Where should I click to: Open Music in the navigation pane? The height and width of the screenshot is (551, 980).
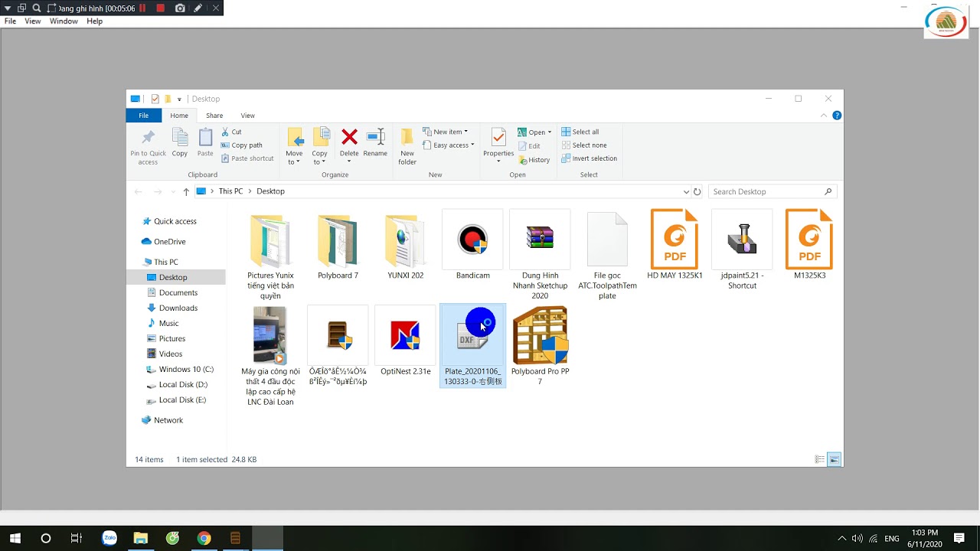[168, 323]
